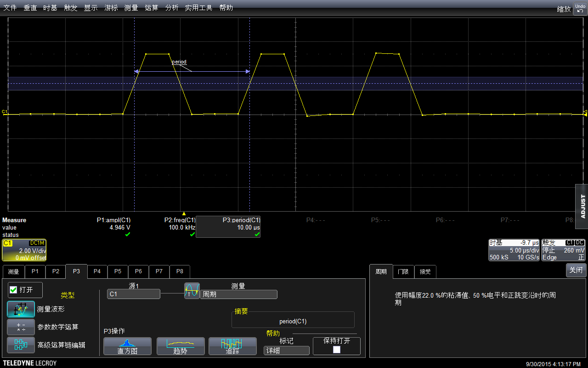This screenshot has width=588, height=368.
Task: Switch to the P2 tab
Action: [56, 271]
